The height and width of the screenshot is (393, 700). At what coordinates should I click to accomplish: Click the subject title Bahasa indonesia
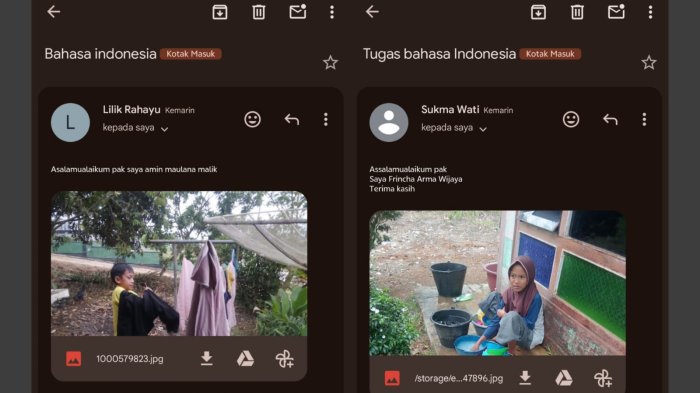[x=100, y=54]
